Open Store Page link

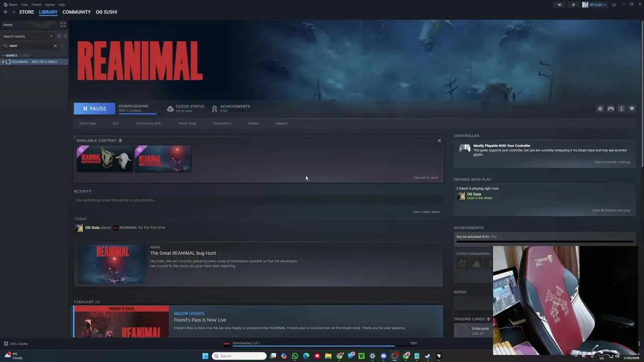point(88,123)
